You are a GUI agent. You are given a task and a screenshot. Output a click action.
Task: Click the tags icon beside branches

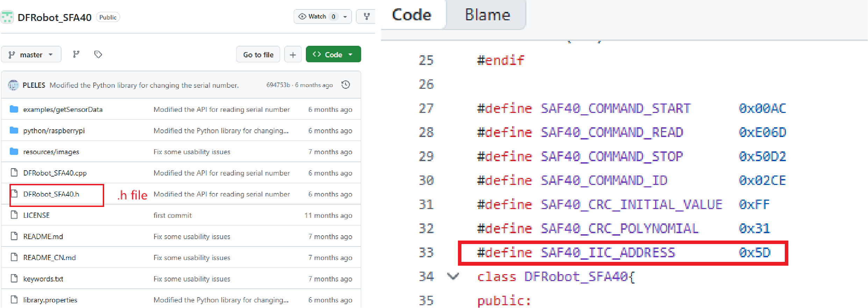(98, 54)
